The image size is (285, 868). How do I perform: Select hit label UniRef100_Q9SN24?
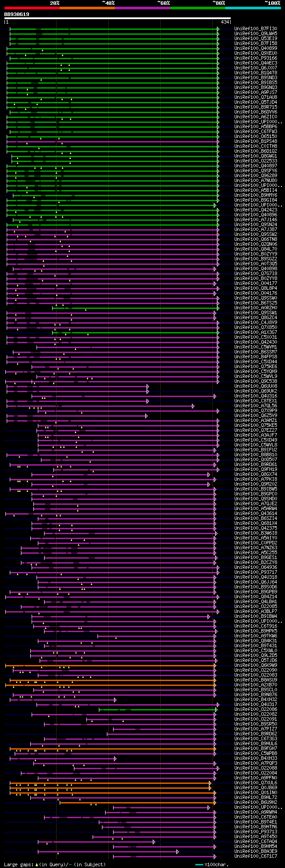(256, 224)
